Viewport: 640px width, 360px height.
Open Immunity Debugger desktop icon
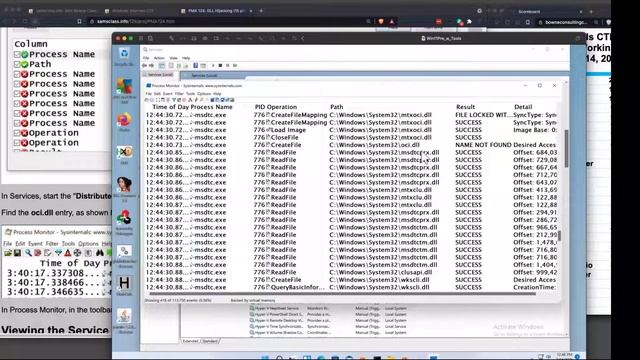point(124,222)
